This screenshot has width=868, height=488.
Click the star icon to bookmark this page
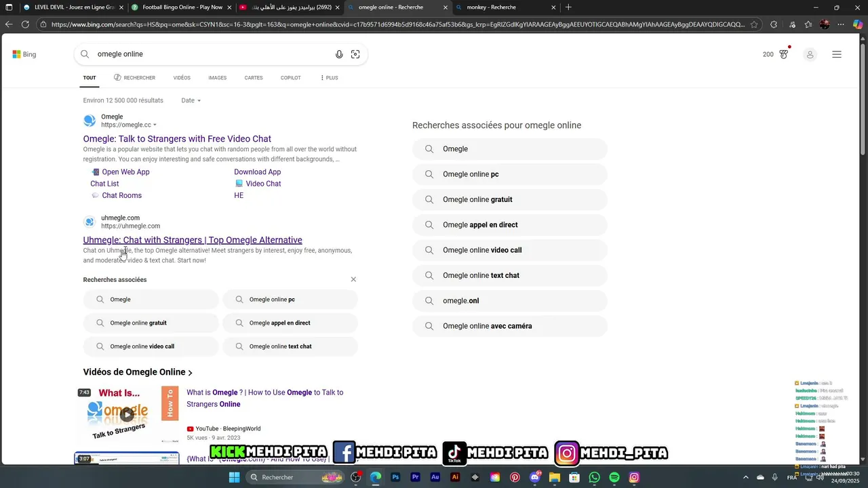point(754,24)
